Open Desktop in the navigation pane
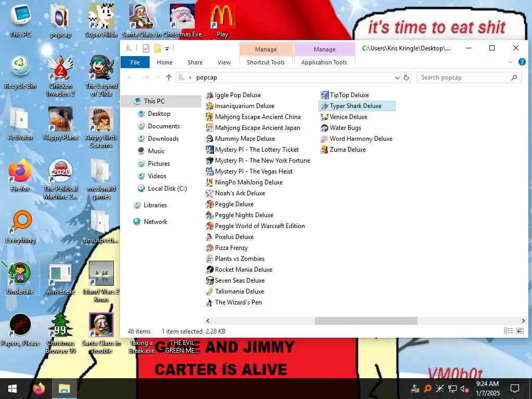The width and height of the screenshot is (532, 399). pyautogui.click(x=159, y=114)
